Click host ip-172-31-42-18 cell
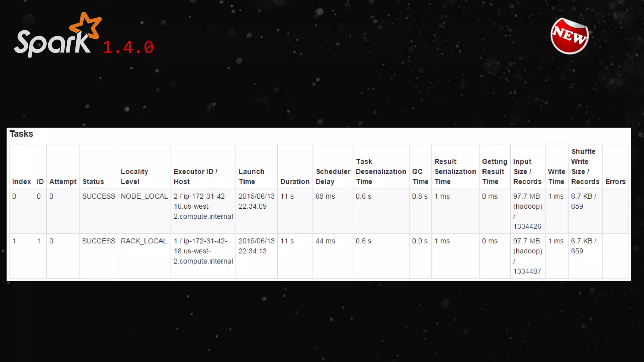644x362 pixels. coord(203,251)
